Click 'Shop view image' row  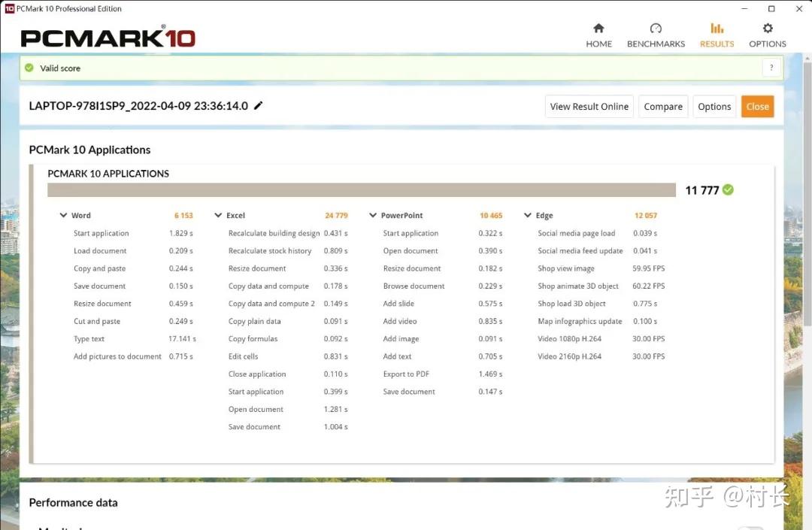[601, 268]
